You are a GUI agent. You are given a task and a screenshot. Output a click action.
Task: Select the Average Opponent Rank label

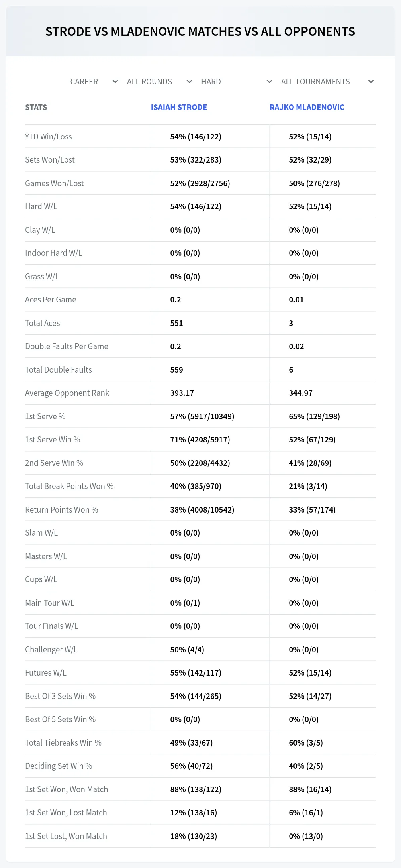(x=67, y=393)
